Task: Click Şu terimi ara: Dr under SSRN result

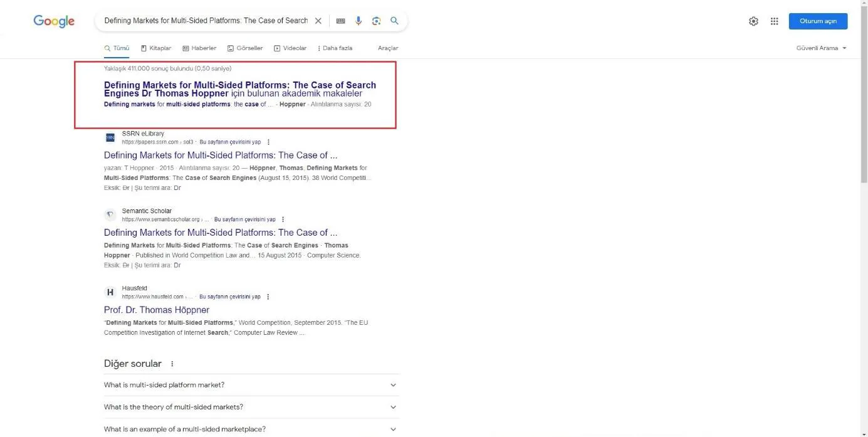Action: (x=157, y=188)
